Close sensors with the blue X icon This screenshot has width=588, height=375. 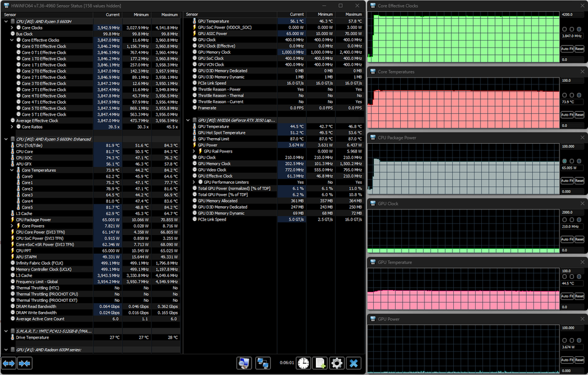click(353, 363)
